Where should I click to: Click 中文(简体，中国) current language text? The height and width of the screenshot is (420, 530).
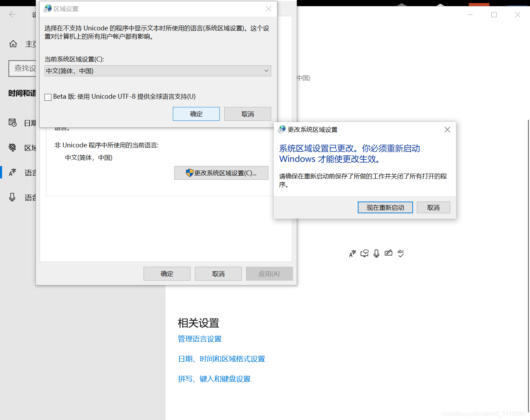pos(89,158)
